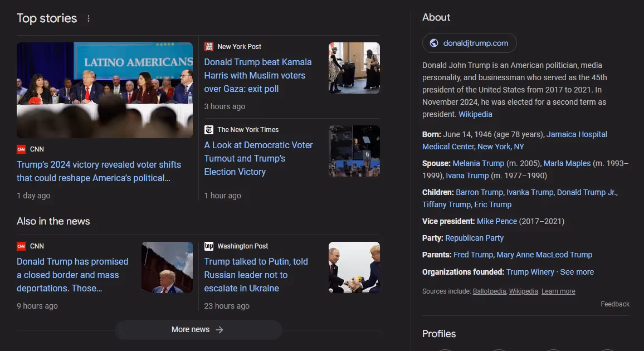Click the CNN logo in Also in the news

coord(21,246)
